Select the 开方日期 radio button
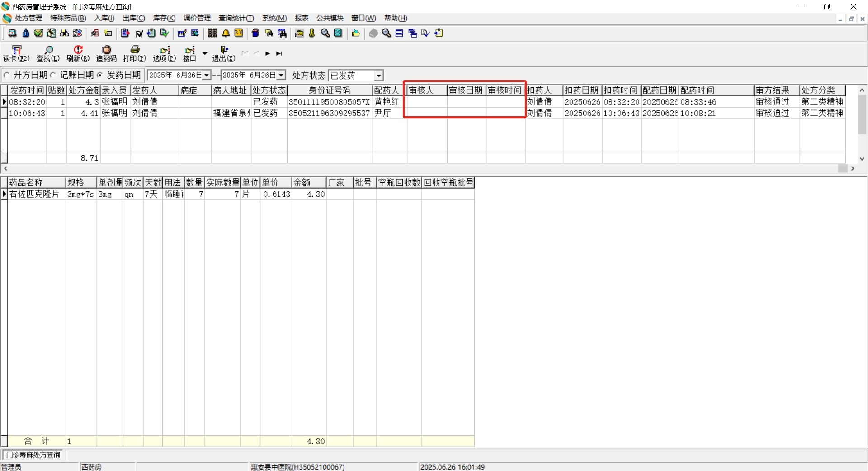Viewport: 868px width, 471px height. click(x=7, y=75)
